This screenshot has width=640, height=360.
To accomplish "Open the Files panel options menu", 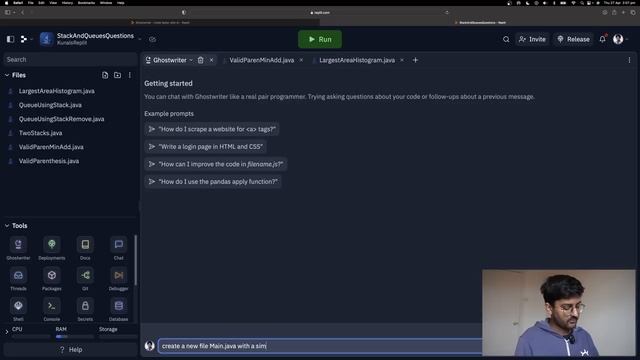I will (130, 75).
